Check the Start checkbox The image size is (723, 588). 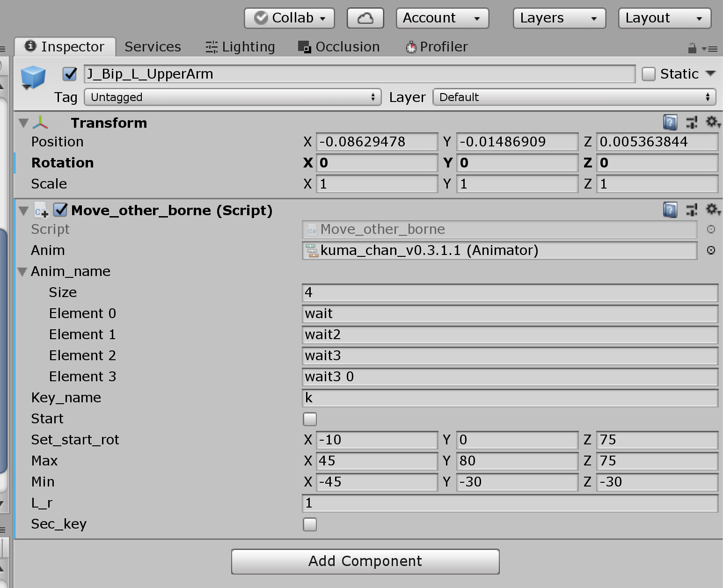tap(310, 419)
